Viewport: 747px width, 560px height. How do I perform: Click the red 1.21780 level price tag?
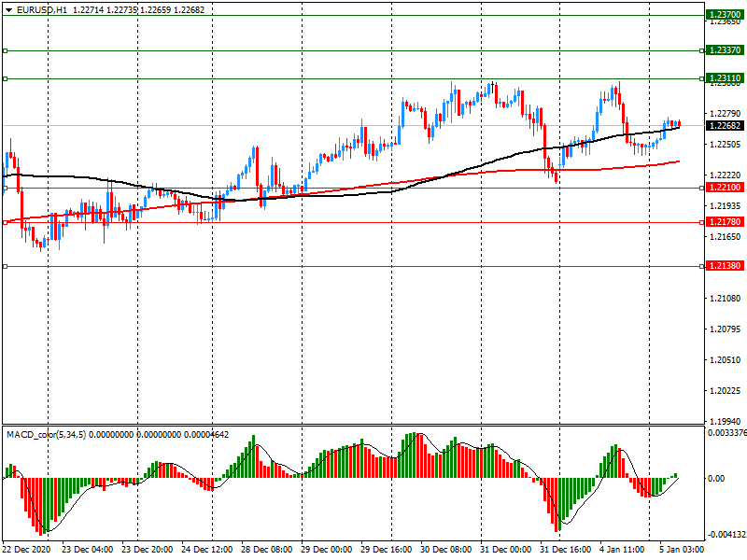[x=725, y=222]
